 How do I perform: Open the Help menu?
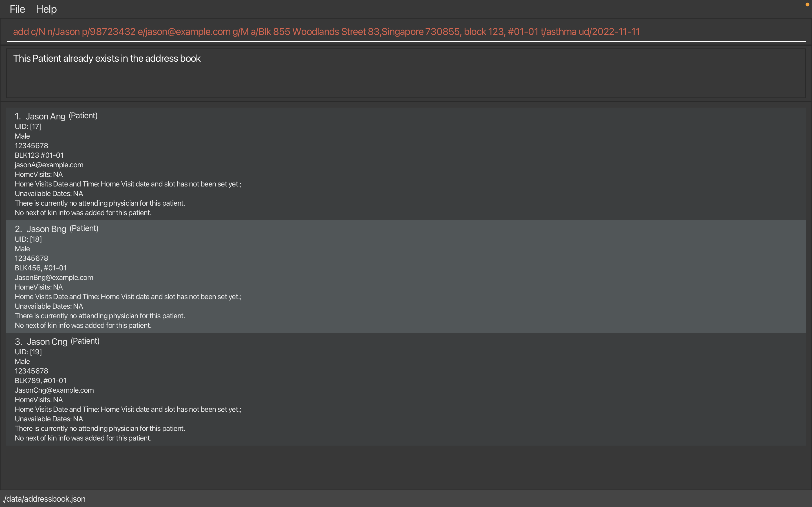point(46,9)
